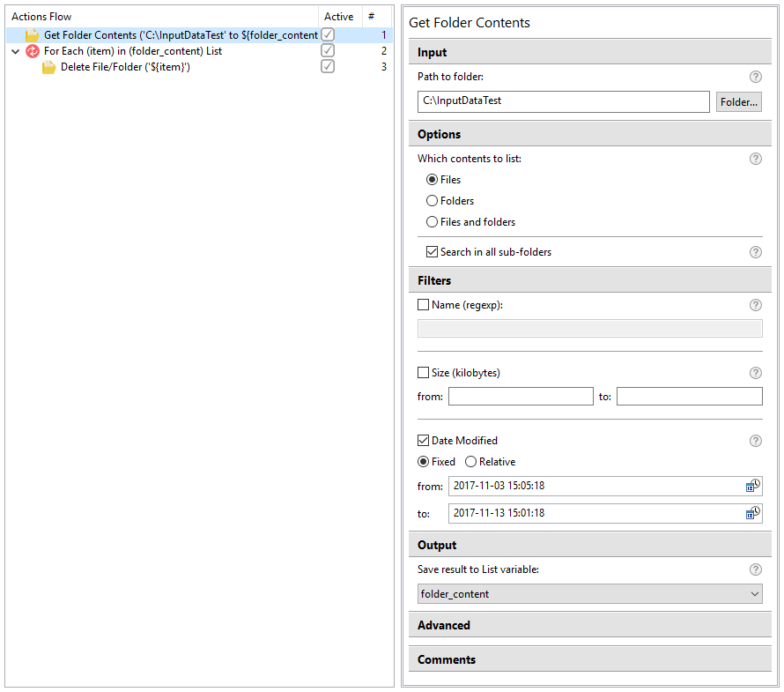Click the Size from input field

click(x=521, y=397)
